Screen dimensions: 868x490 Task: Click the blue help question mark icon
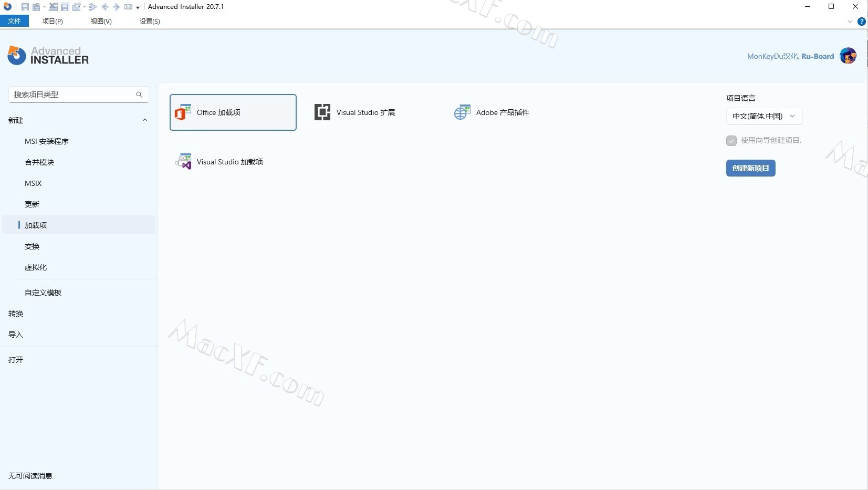pos(861,22)
